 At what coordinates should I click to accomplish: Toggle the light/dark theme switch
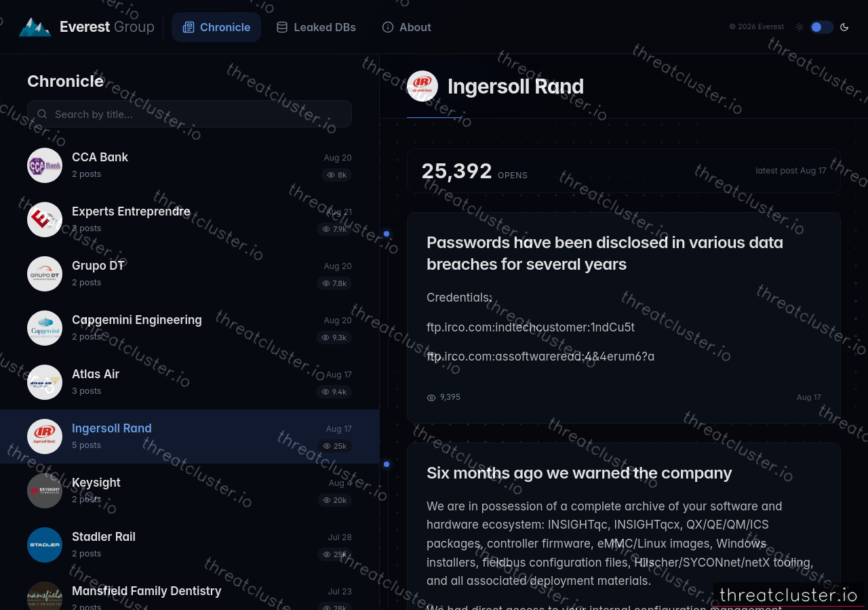(x=821, y=27)
